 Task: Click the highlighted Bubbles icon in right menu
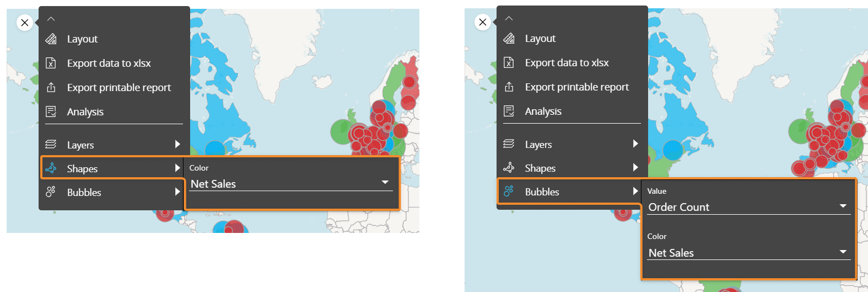509,192
